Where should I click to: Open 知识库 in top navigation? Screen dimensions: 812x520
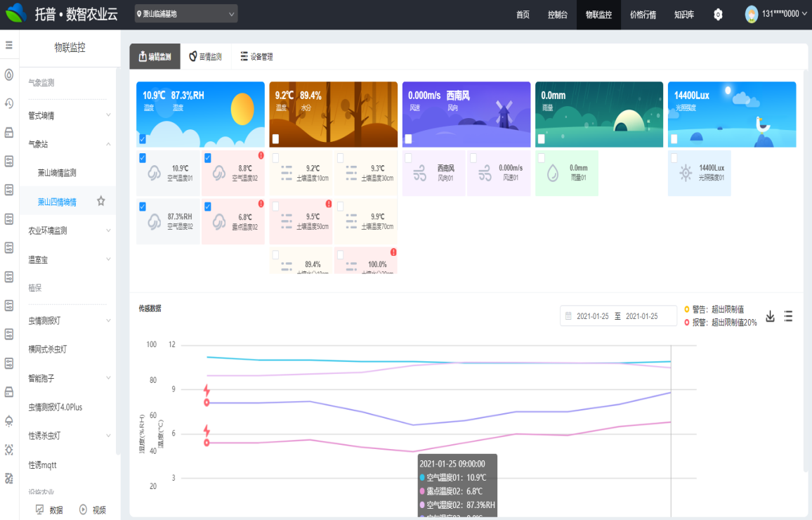684,15
